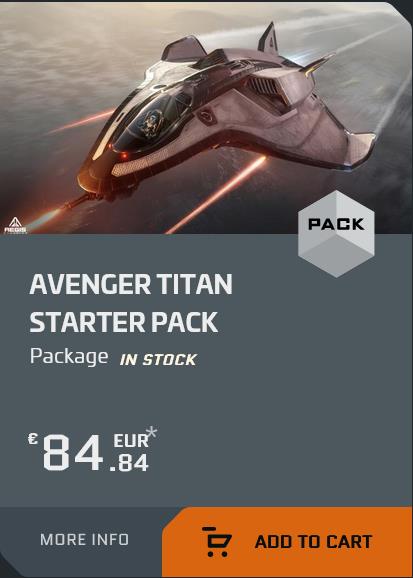Open the MORE INFO link
The height and width of the screenshot is (578, 413).
[84, 540]
